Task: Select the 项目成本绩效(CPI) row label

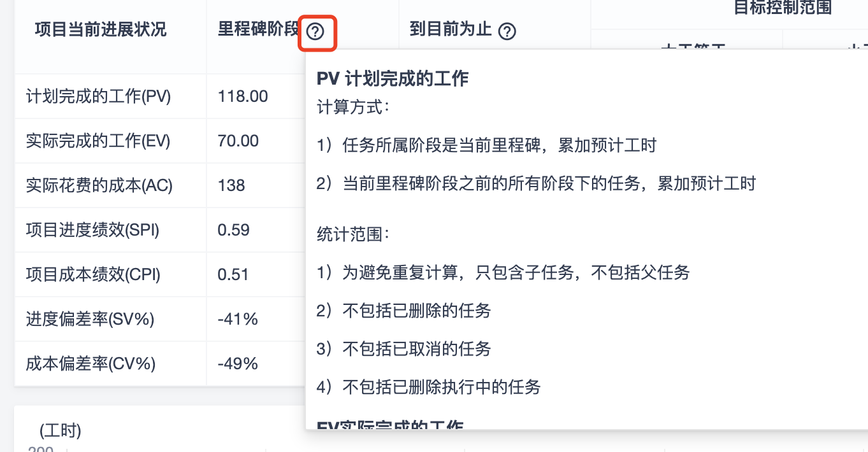Action: coord(93,274)
